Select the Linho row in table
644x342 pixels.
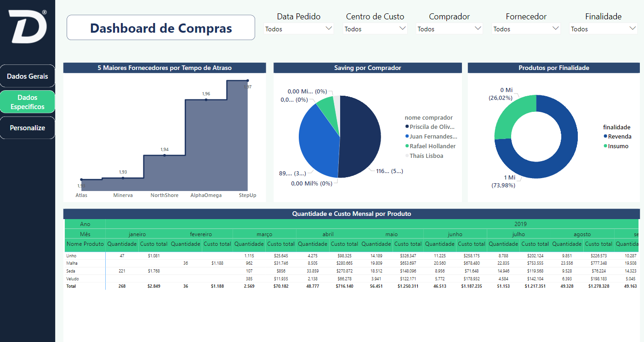(71, 255)
